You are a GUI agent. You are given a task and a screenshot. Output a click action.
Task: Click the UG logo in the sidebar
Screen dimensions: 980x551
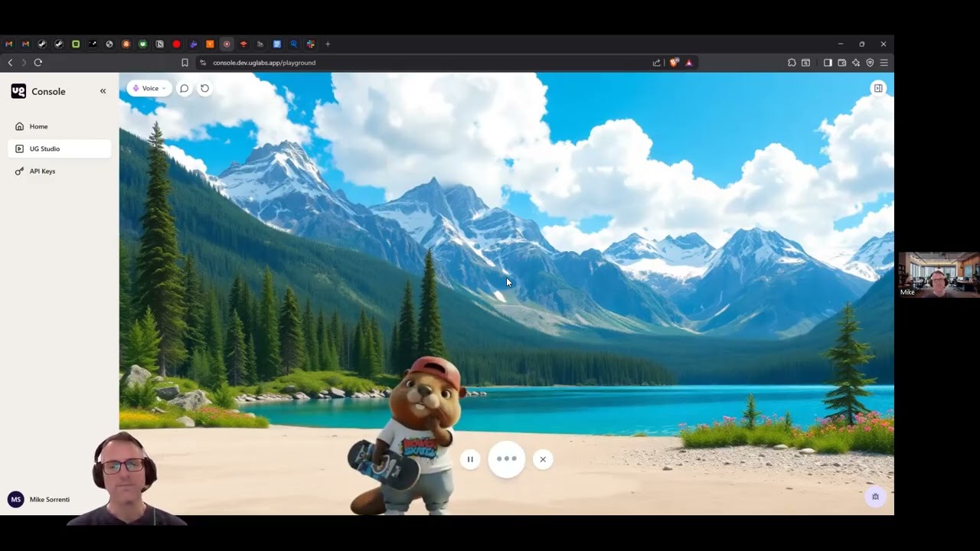tap(18, 91)
